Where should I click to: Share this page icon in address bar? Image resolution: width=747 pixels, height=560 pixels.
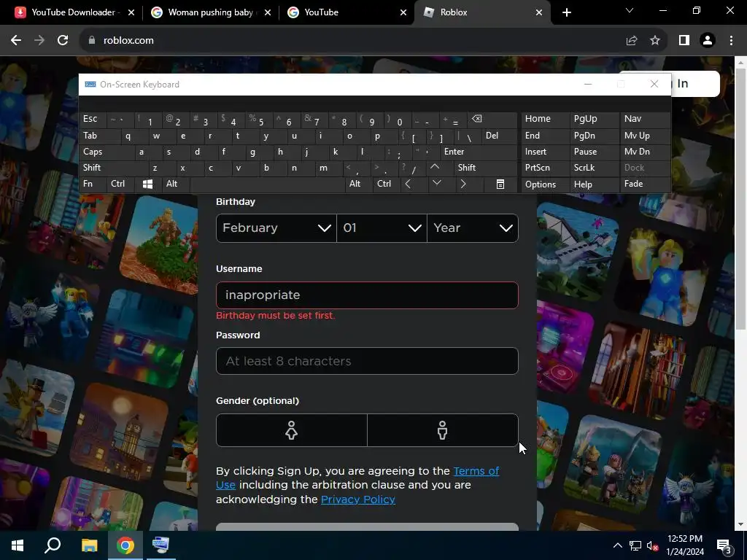[x=632, y=41]
